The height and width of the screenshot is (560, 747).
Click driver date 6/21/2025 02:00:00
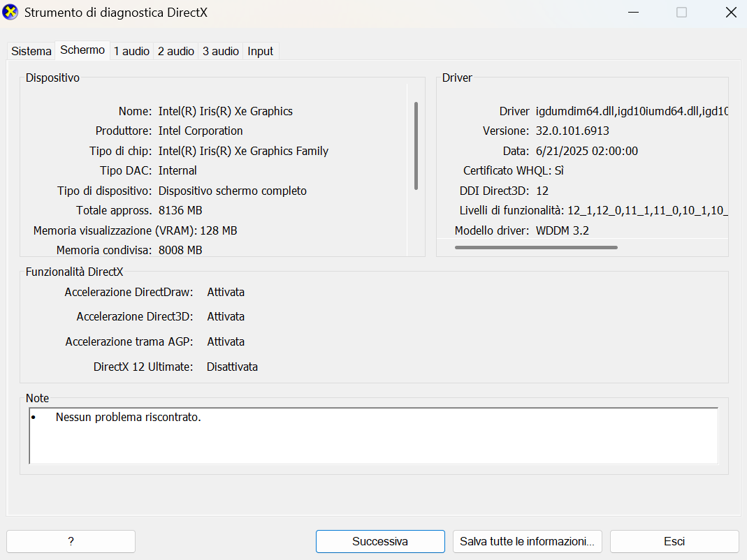587,151
